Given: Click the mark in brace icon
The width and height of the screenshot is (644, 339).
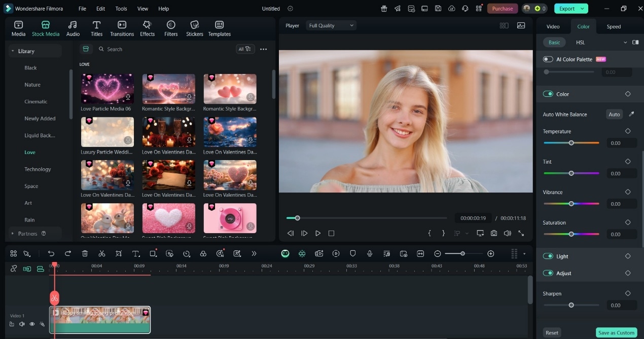Looking at the screenshot, I should tap(430, 233).
